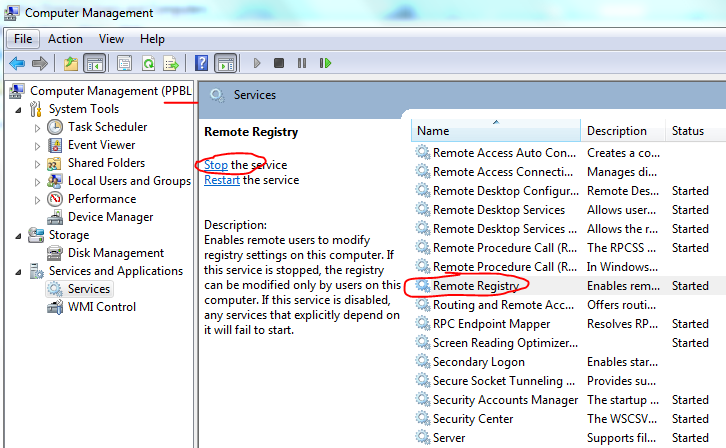Click the Disk Management drive icon
The width and height of the screenshot is (726, 448).
(x=55, y=253)
